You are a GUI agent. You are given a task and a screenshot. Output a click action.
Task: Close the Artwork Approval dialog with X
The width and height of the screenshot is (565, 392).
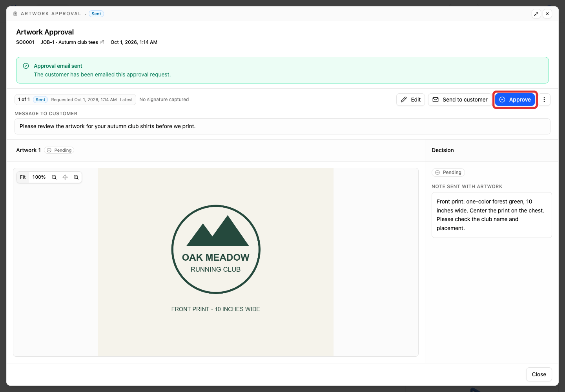coord(547,14)
